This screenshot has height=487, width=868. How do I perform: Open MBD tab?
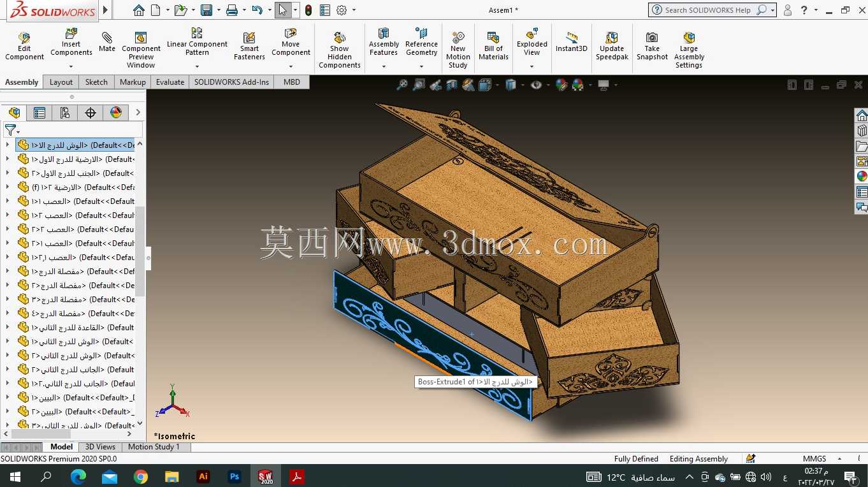tap(292, 82)
